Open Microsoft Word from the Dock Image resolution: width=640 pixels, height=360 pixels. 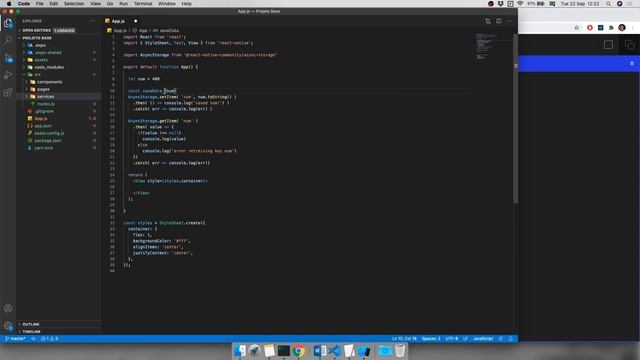320,351
